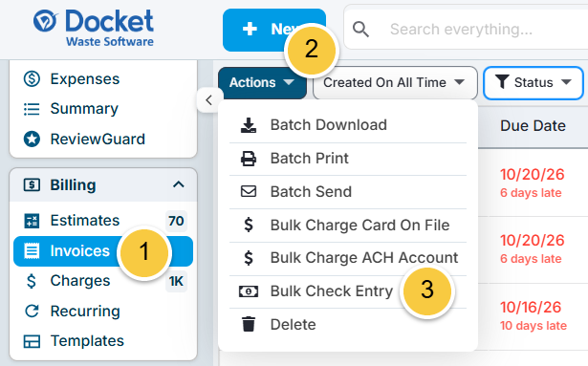Choose Delete from Actions menu

coord(348,324)
